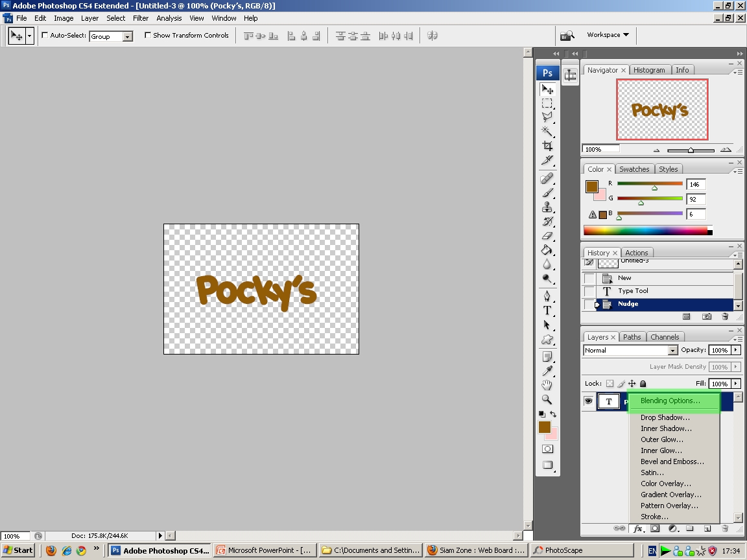The width and height of the screenshot is (747, 560).
Task: Select the Paint Bucket tool
Action: pos(547,250)
